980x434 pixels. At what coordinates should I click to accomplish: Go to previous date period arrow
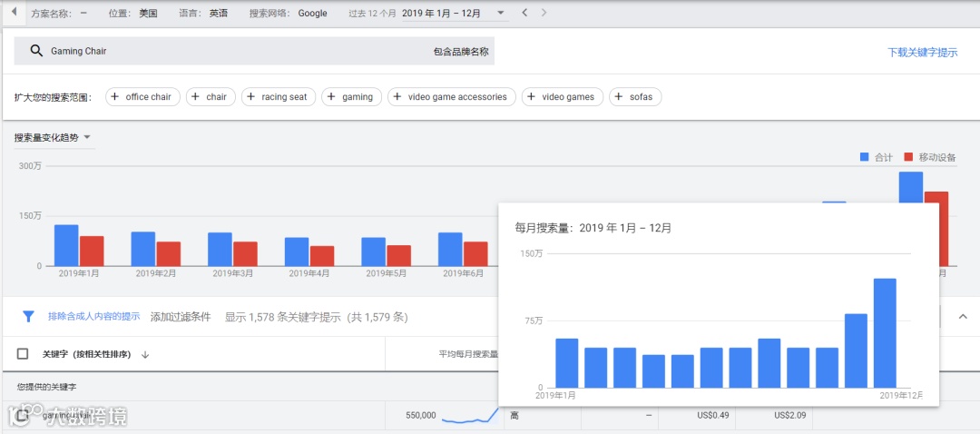(524, 13)
